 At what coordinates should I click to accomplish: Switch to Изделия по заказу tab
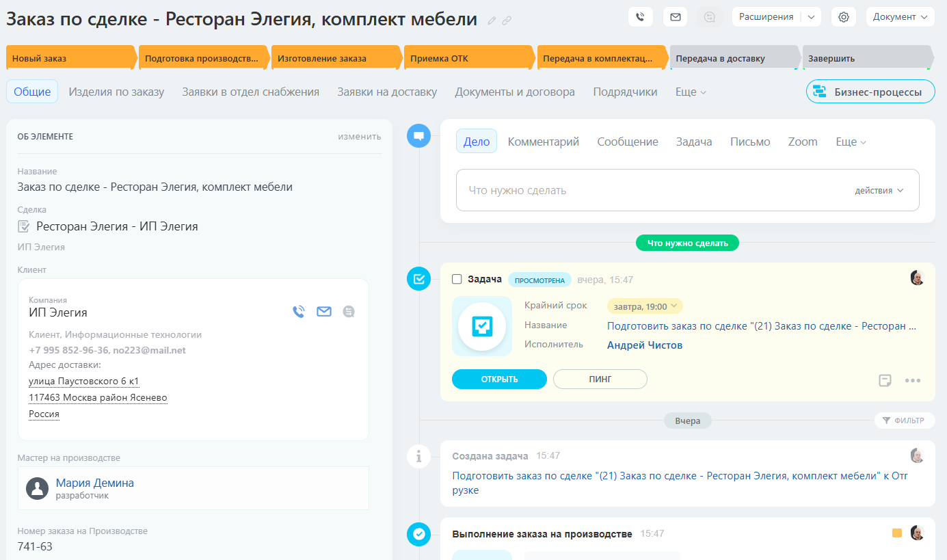point(116,92)
